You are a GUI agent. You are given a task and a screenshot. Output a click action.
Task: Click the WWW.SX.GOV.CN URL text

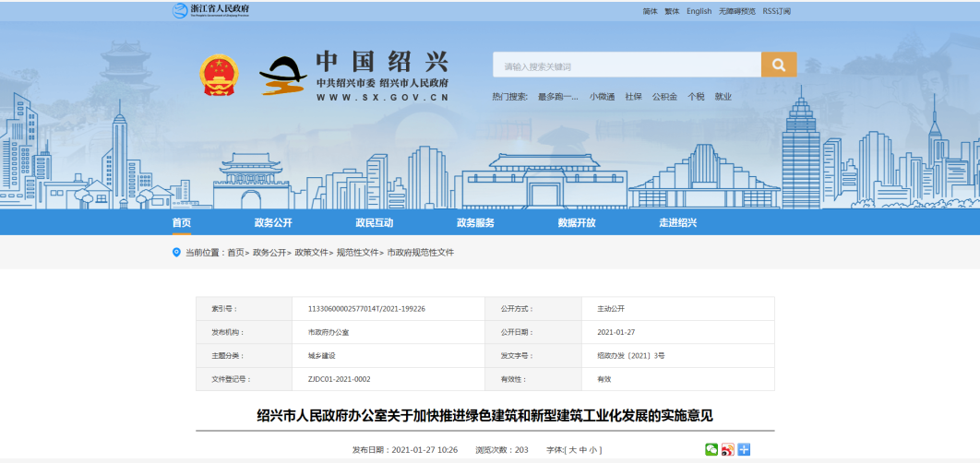pyautogui.click(x=382, y=98)
